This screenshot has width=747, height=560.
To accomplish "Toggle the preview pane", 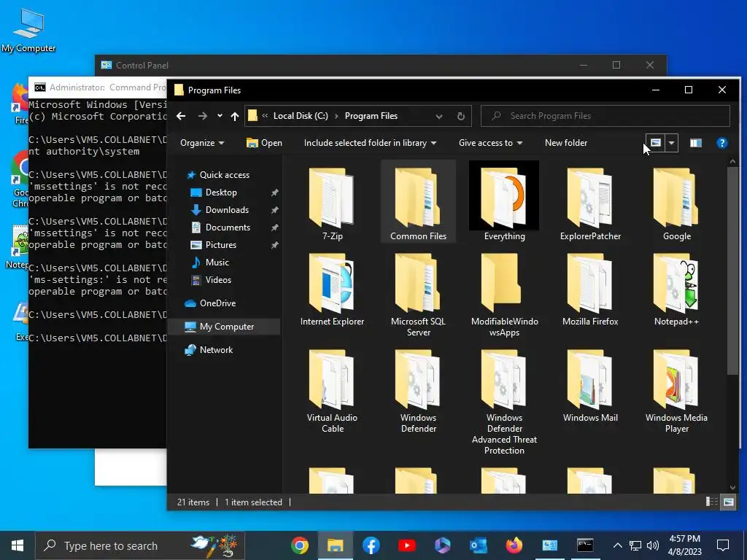I will pos(695,143).
